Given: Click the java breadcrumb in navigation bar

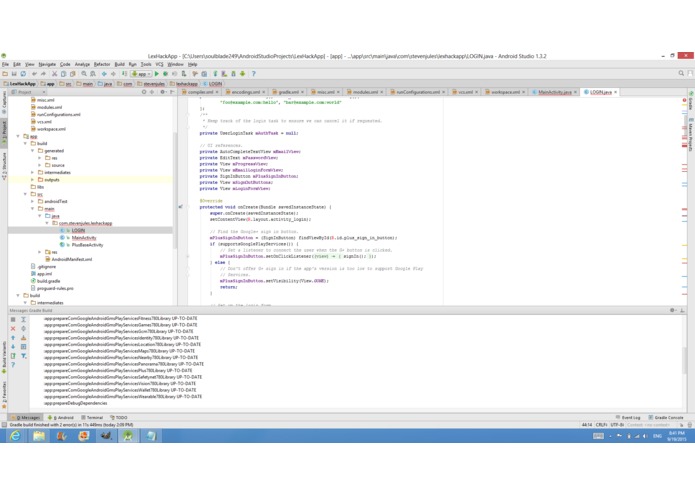Looking at the screenshot, I should tap(105, 84).
